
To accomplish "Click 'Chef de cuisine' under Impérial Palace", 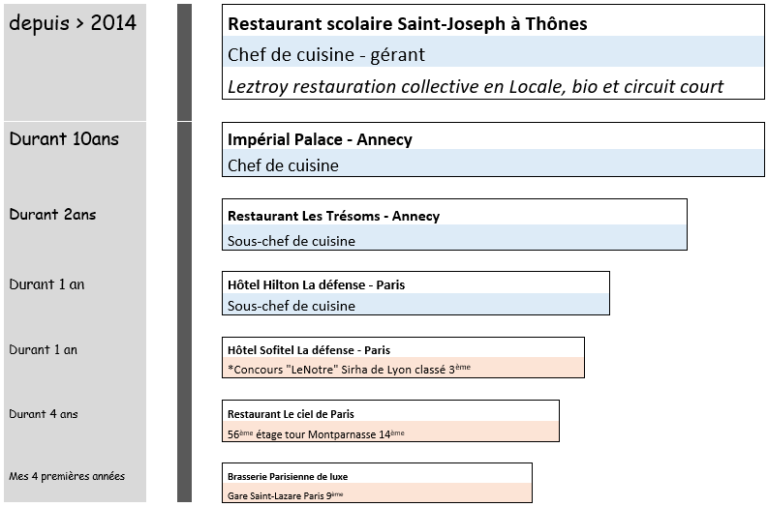I will pos(283,166).
